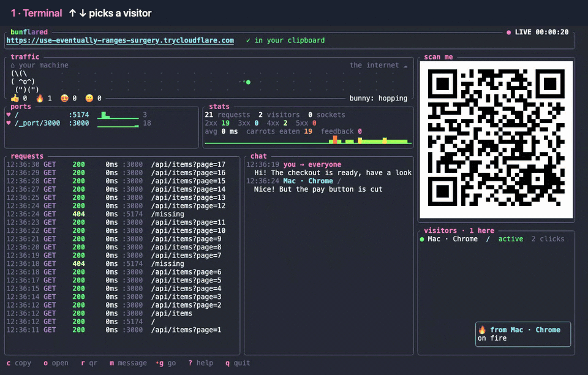Click the 12:36:24 404 /missing request row
The image size is (588, 375).
coord(96,214)
